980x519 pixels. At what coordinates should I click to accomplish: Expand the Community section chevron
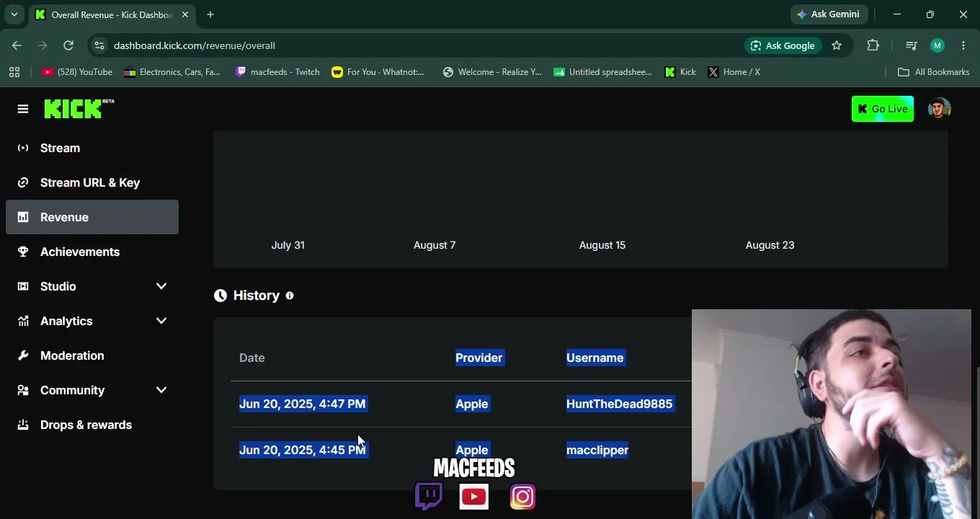(161, 390)
